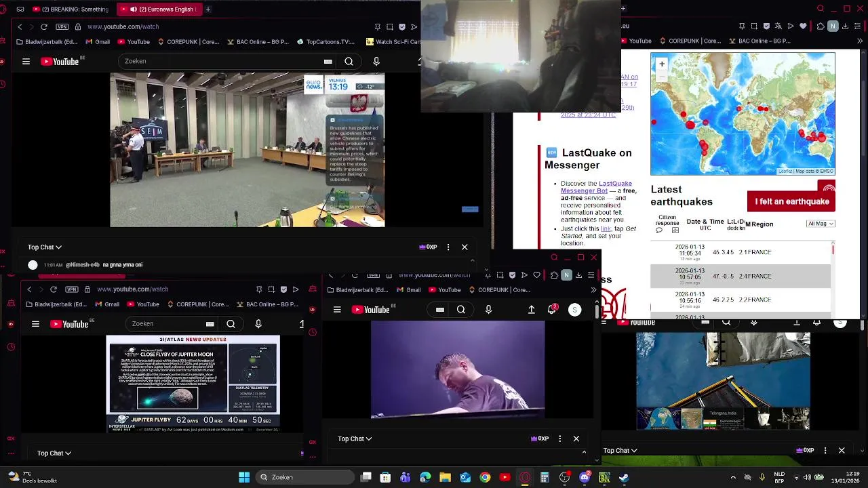The height and width of the screenshot is (488, 868).
Task: Open COREPUNK bookmark in earthquake window
Action: pyautogui.click(x=690, y=41)
